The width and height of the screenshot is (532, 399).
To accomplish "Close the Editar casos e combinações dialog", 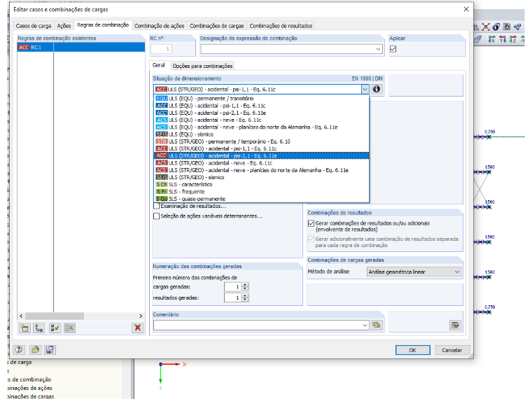I will [466, 9].
